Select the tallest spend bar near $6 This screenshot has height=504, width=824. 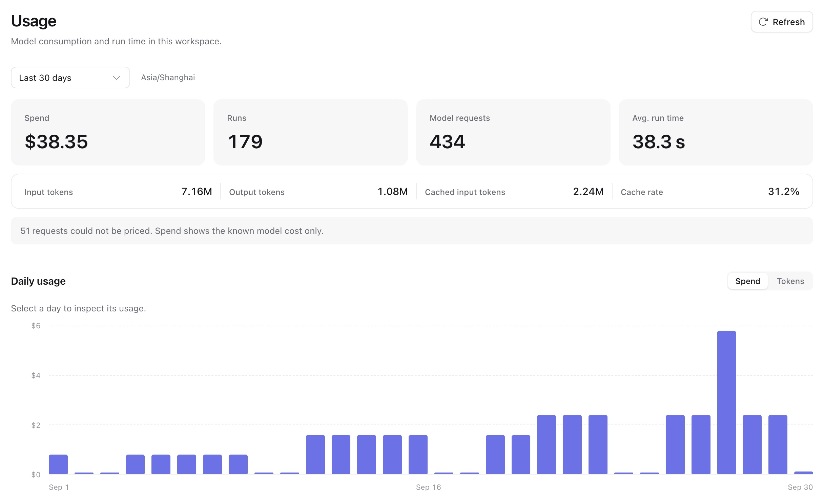(x=726, y=402)
